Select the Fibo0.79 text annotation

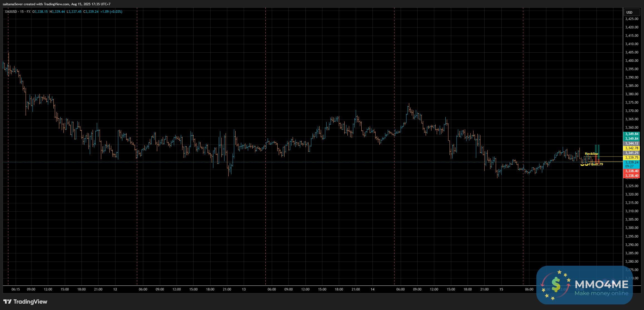tap(596, 164)
